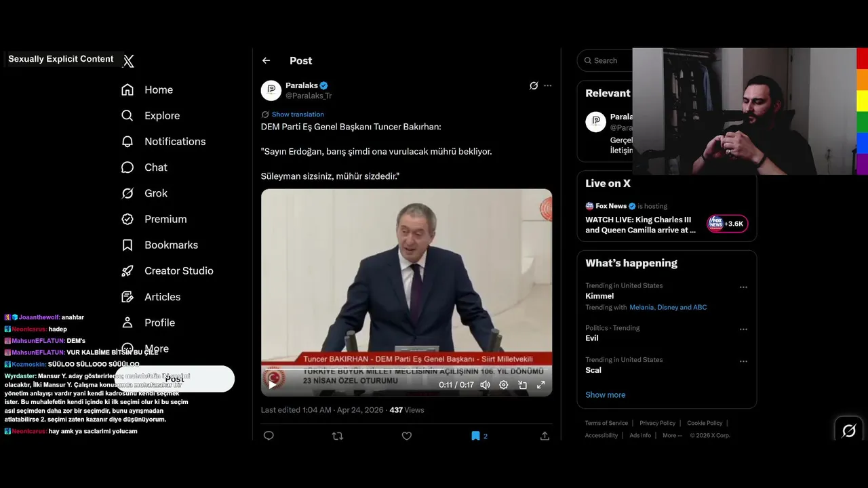
Task: Click the X logo in sidebar
Action: pyautogui.click(x=128, y=61)
